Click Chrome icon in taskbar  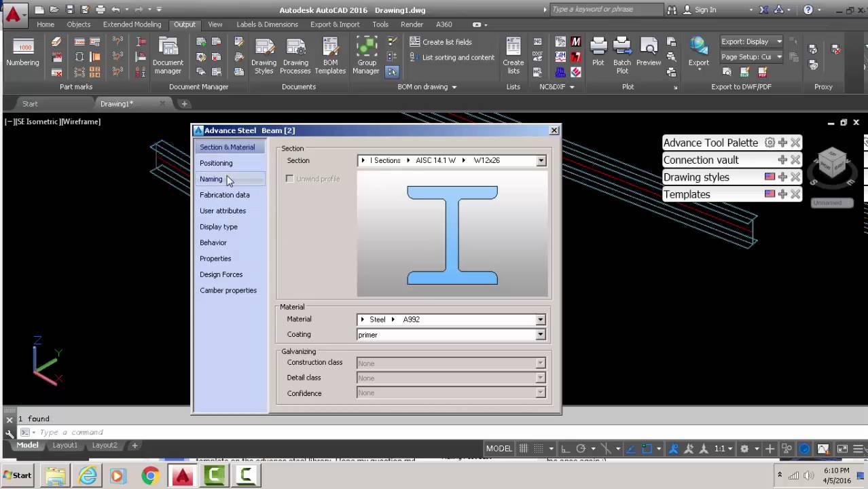pos(150,475)
